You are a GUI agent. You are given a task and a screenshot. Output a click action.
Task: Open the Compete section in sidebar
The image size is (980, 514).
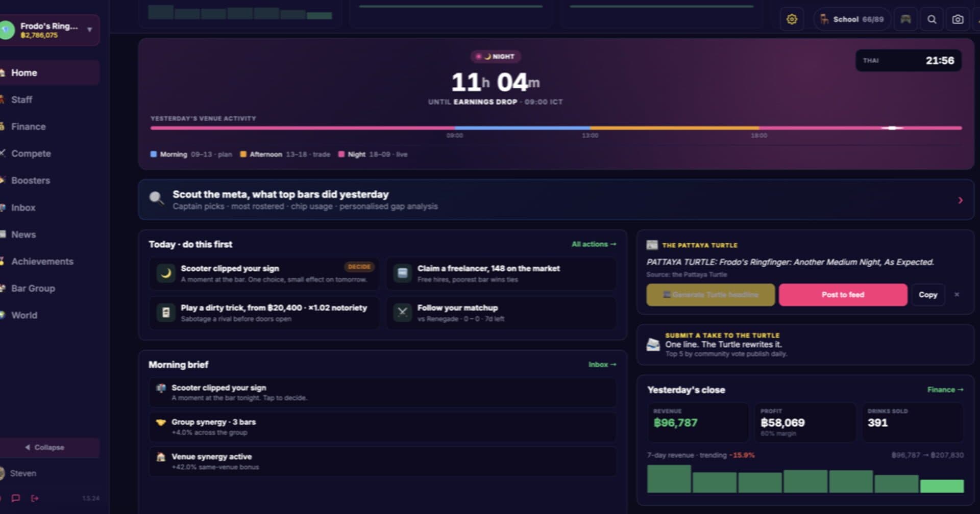[31, 153]
